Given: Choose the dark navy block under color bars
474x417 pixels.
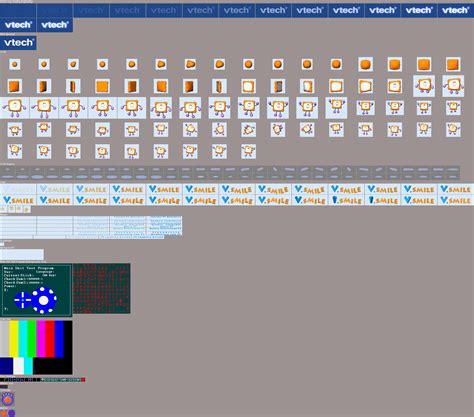Looking at the screenshot, I should point(6,366).
